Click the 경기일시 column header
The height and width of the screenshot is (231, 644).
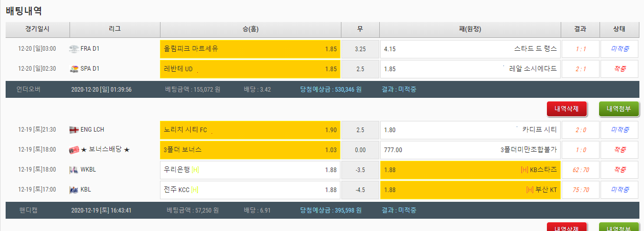37,29
